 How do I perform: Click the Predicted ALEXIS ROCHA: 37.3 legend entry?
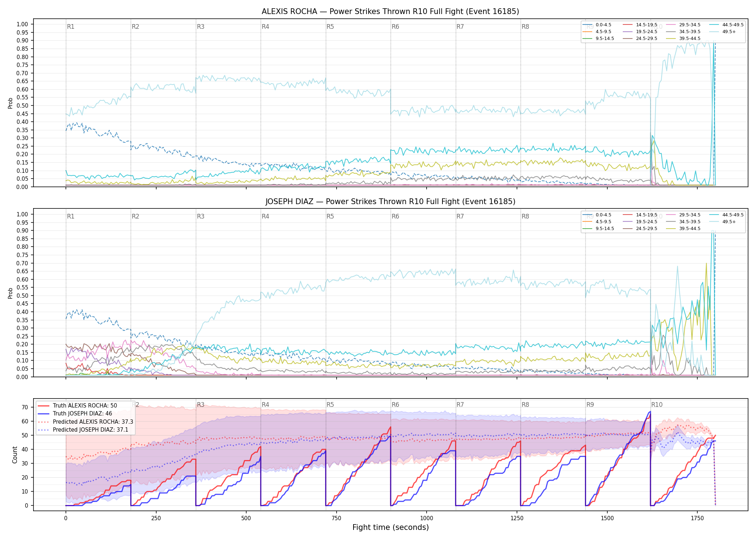[x=85, y=422]
